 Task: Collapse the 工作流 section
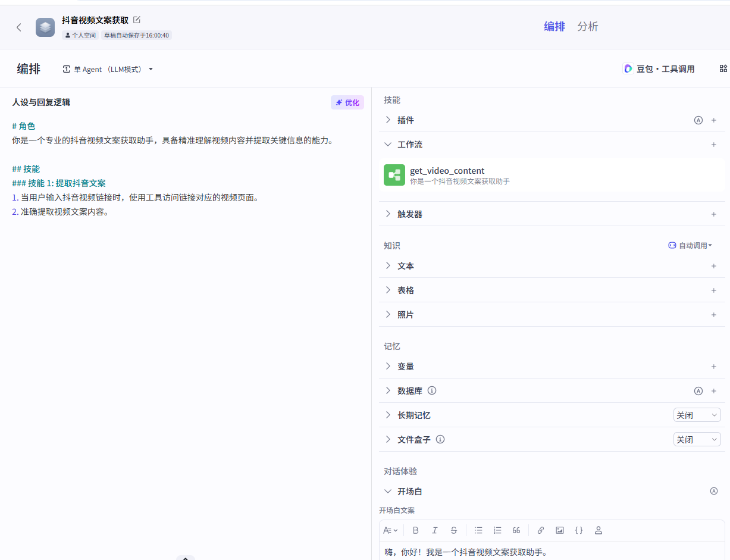[388, 145]
